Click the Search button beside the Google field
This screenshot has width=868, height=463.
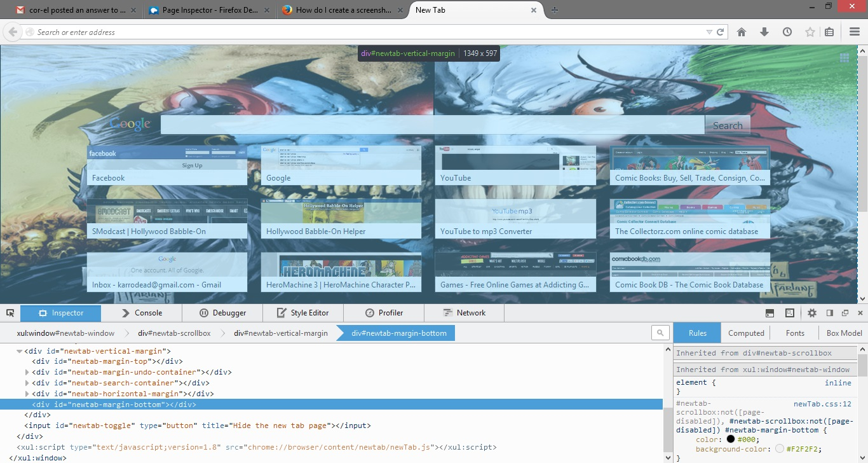click(x=728, y=125)
